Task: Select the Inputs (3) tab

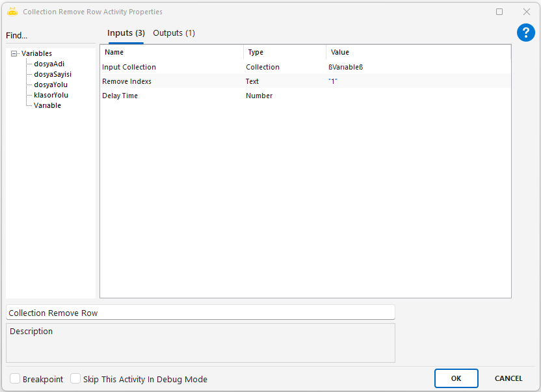Action: coord(126,33)
